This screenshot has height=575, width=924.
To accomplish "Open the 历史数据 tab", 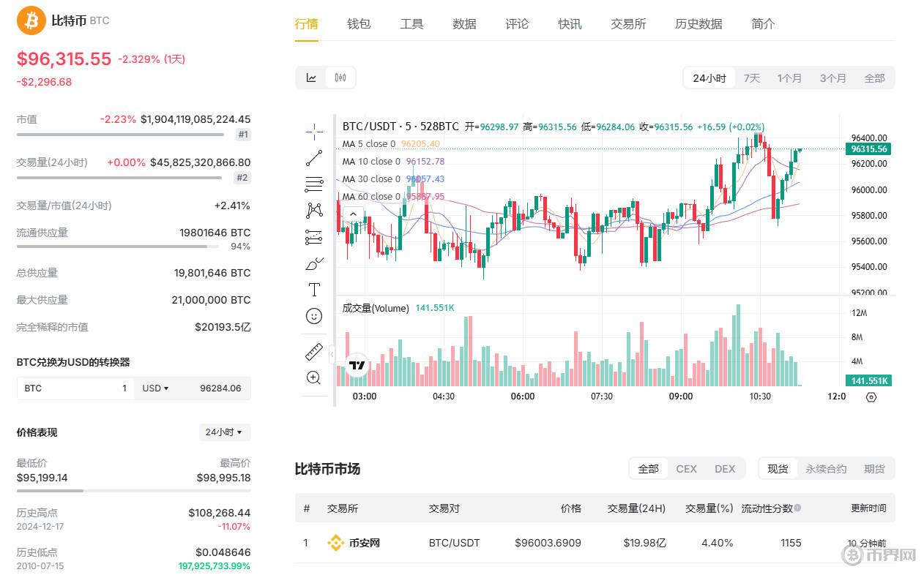I will [x=698, y=24].
